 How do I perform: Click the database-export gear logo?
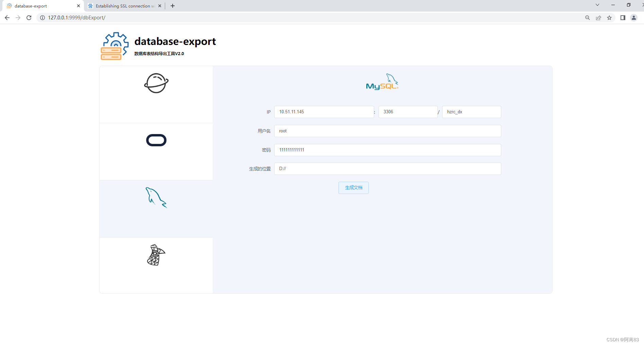[115, 46]
